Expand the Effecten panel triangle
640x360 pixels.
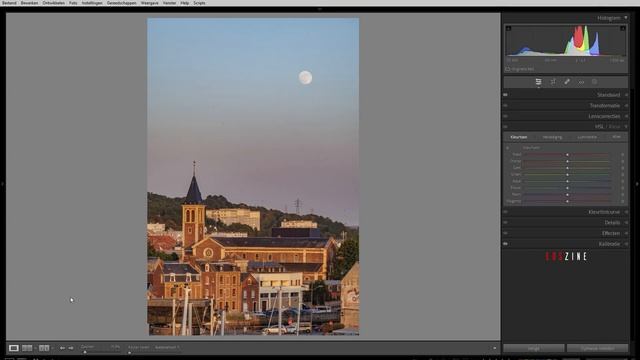(626, 233)
